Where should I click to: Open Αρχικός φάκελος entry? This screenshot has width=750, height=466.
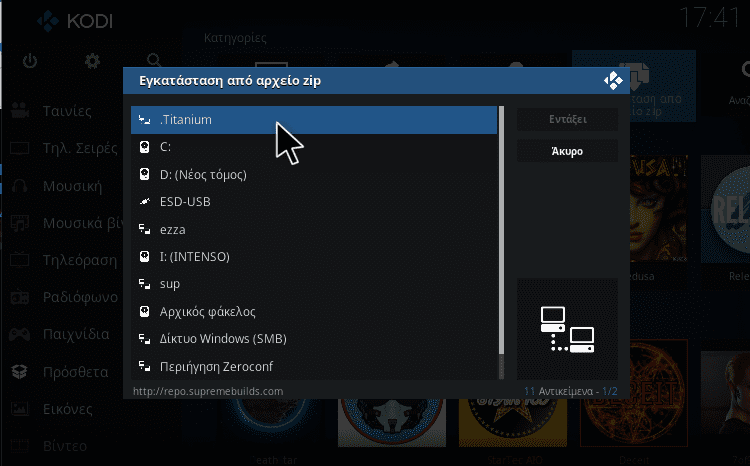pyautogui.click(x=314, y=311)
